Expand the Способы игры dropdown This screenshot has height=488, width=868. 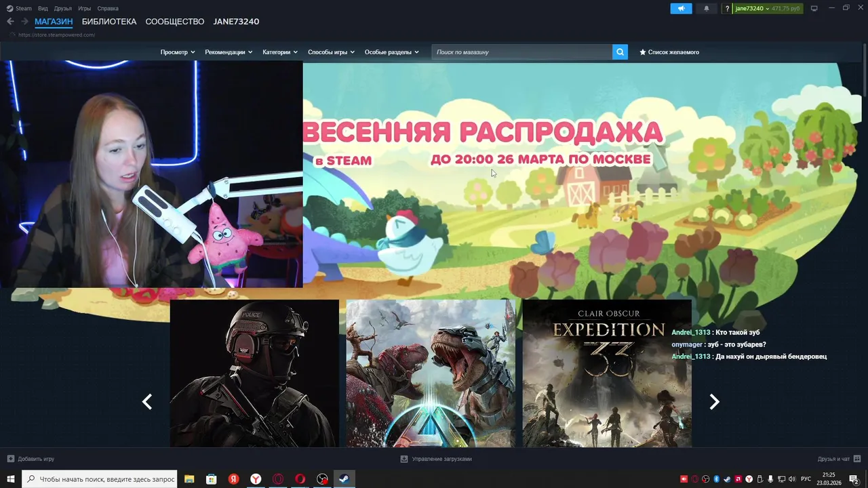[x=331, y=52]
